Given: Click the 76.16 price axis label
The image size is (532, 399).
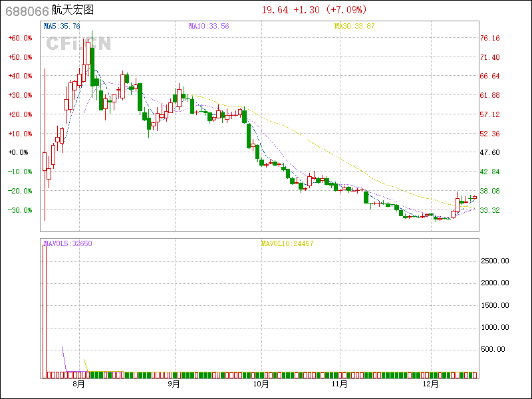Looking at the screenshot, I should point(490,38).
